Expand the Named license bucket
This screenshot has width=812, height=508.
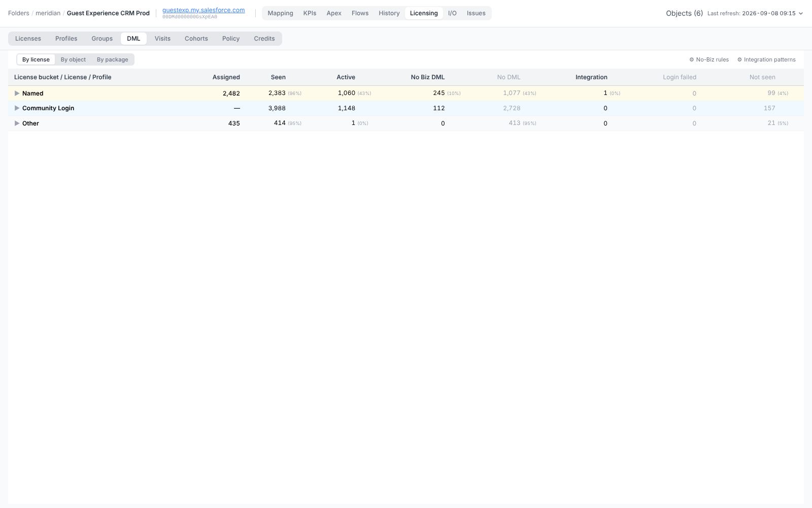[x=17, y=93]
